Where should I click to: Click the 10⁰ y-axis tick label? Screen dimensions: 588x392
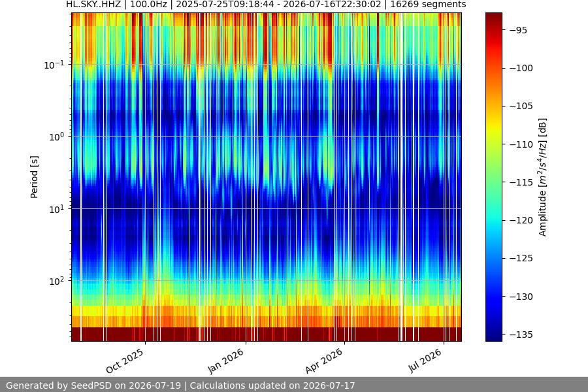click(x=57, y=137)
